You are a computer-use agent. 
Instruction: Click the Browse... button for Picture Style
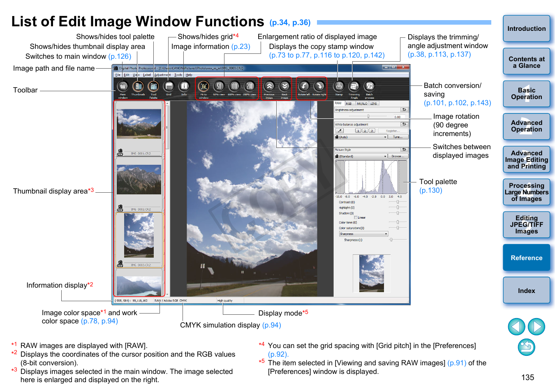pos(398,157)
